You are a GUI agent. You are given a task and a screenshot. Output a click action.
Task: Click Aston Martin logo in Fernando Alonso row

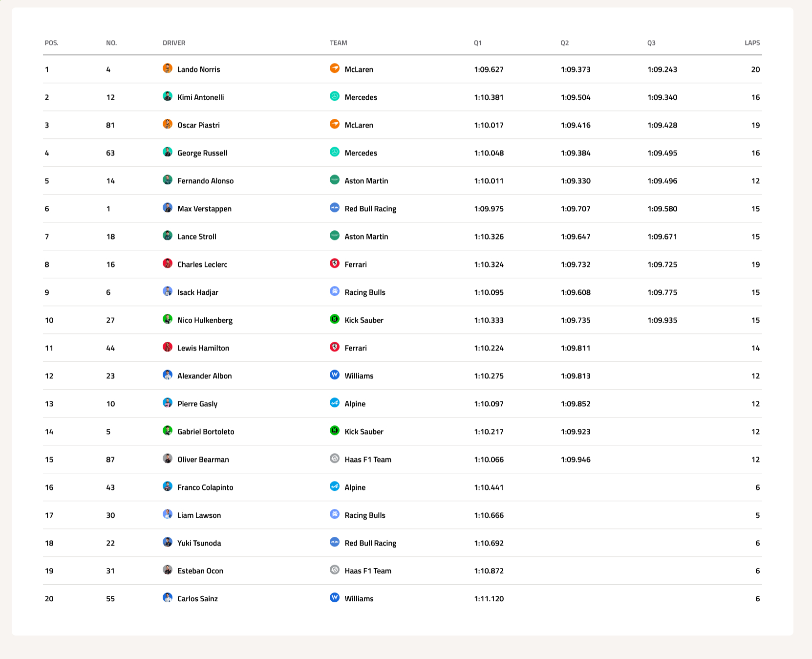tap(335, 180)
